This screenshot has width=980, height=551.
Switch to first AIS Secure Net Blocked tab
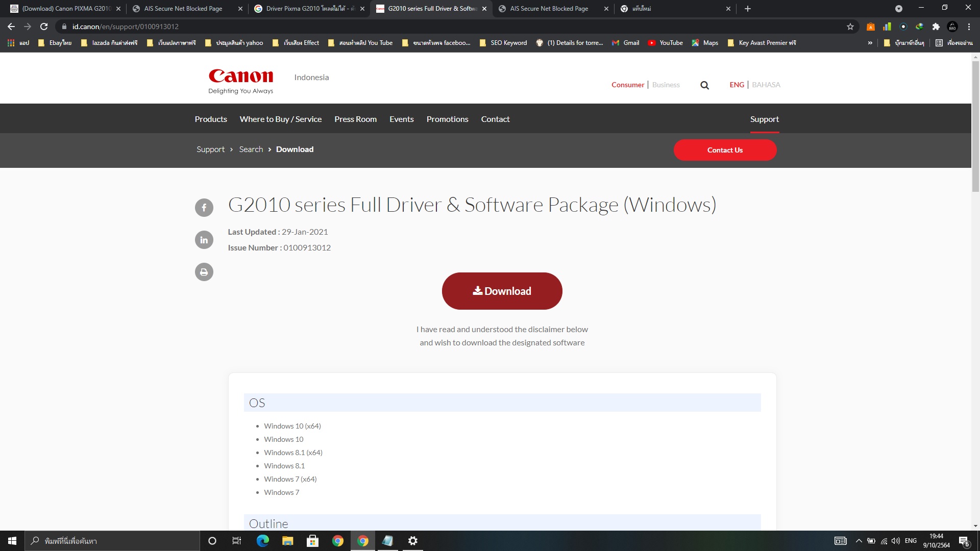187,9
